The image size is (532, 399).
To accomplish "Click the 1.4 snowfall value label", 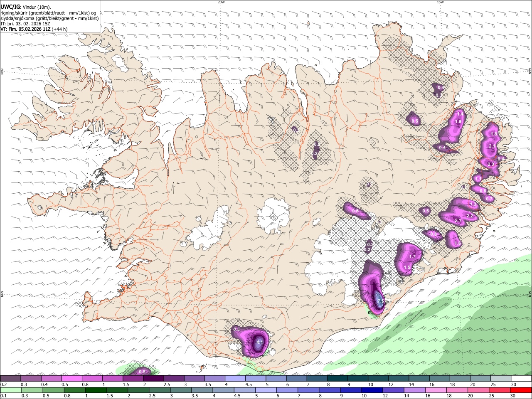I will 460,113.
